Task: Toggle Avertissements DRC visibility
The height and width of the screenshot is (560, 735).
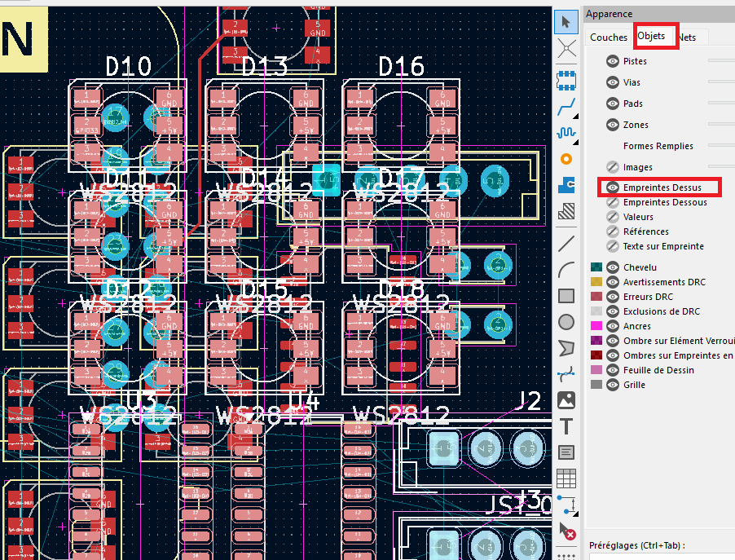Action: (612, 282)
